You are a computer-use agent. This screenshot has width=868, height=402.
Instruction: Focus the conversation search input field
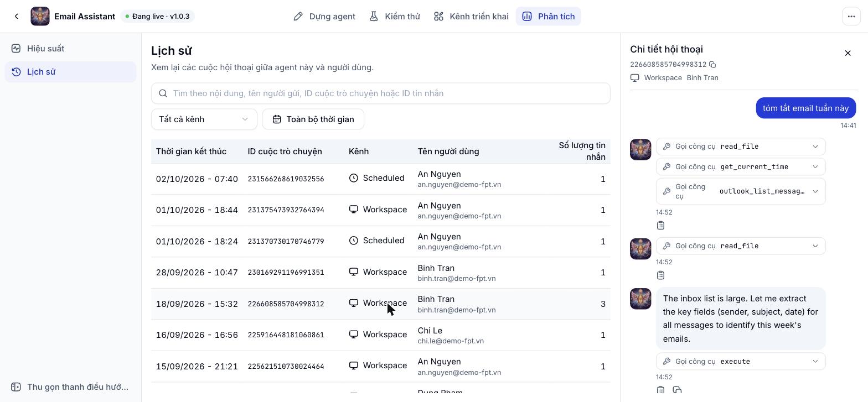click(x=381, y=93)
